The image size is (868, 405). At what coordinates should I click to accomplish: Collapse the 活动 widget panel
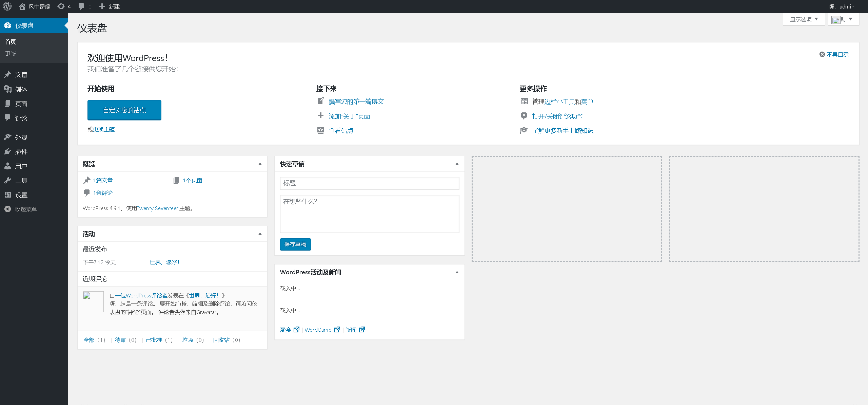click(260, 234)
